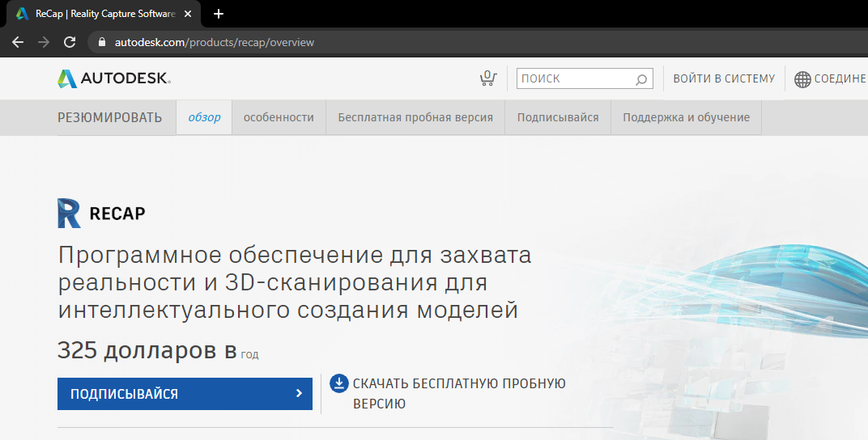Click the chevron on the ПОДПИСЫВАЙСЯ button
Image resolution: width=868 pixels, height=440 pixels.
tap(299, 393)
